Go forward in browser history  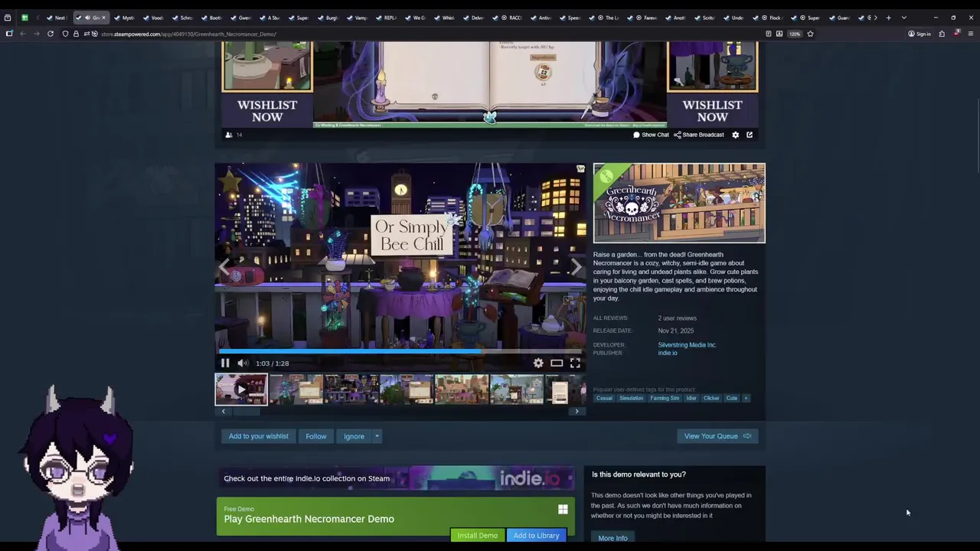pos(36,34)
